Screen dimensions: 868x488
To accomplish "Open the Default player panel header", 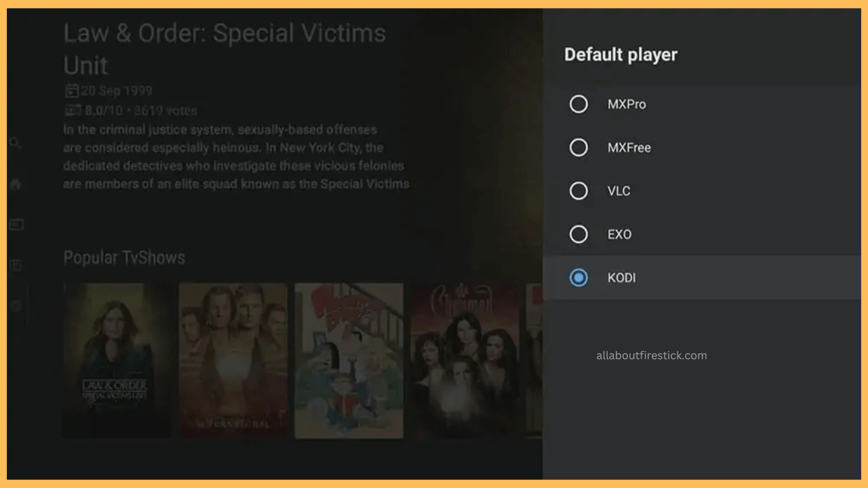I will [x=620, y=54].
